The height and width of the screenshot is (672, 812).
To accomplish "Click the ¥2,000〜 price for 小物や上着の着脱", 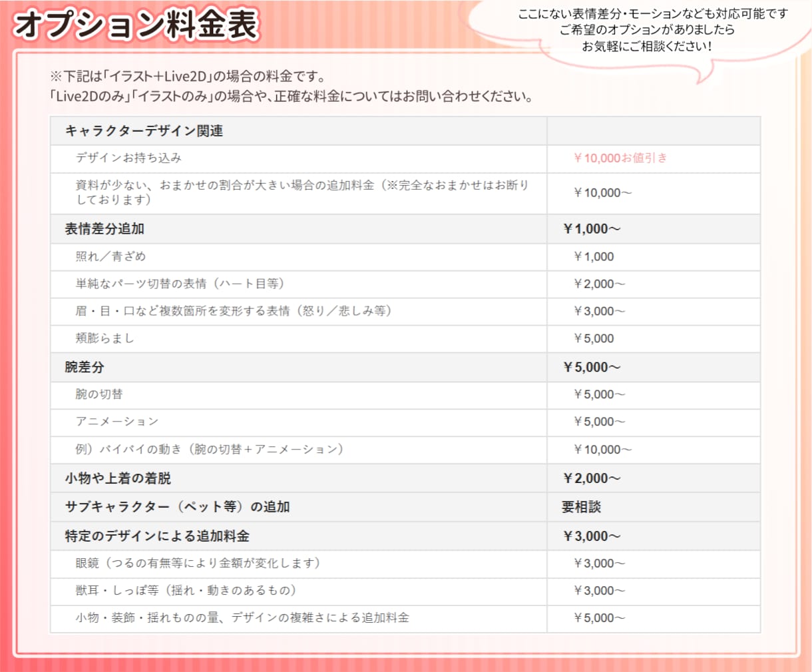I will 591,478.
